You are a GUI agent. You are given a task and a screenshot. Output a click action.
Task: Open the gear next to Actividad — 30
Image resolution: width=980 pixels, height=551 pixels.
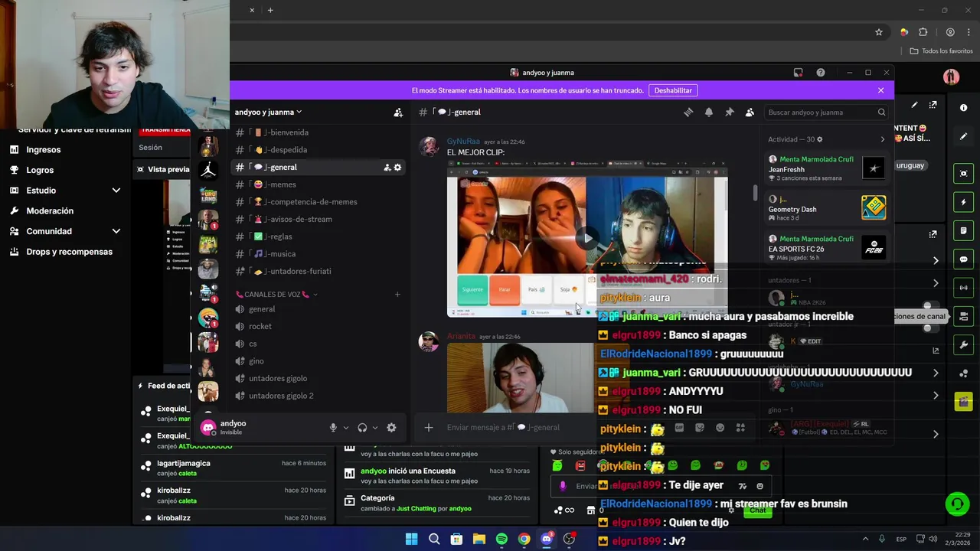tap(819, 140)
